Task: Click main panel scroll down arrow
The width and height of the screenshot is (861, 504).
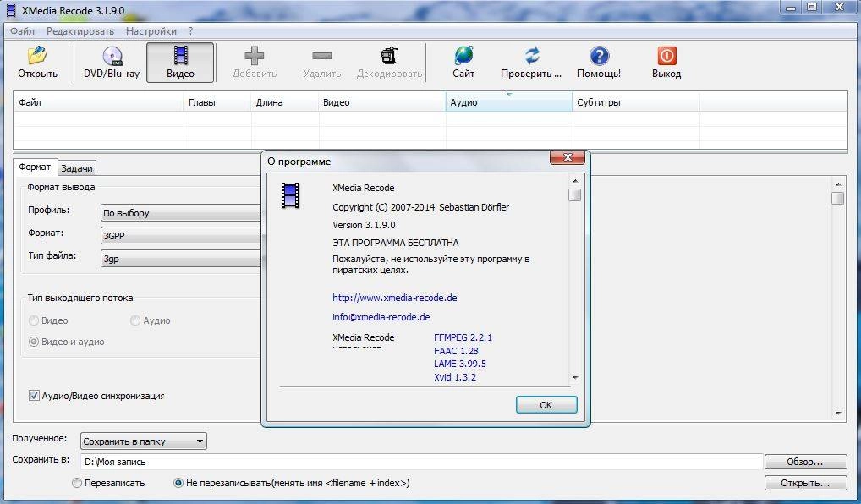Action: 838,413
